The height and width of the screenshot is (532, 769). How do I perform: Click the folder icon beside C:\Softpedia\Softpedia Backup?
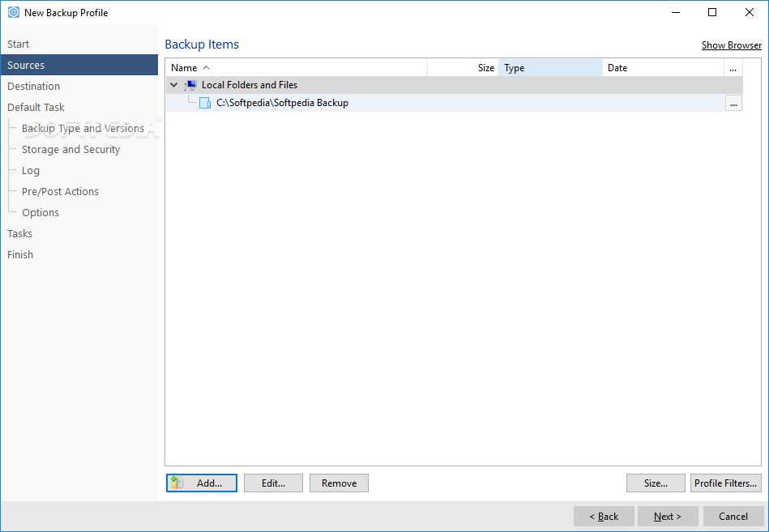point(205,103)
